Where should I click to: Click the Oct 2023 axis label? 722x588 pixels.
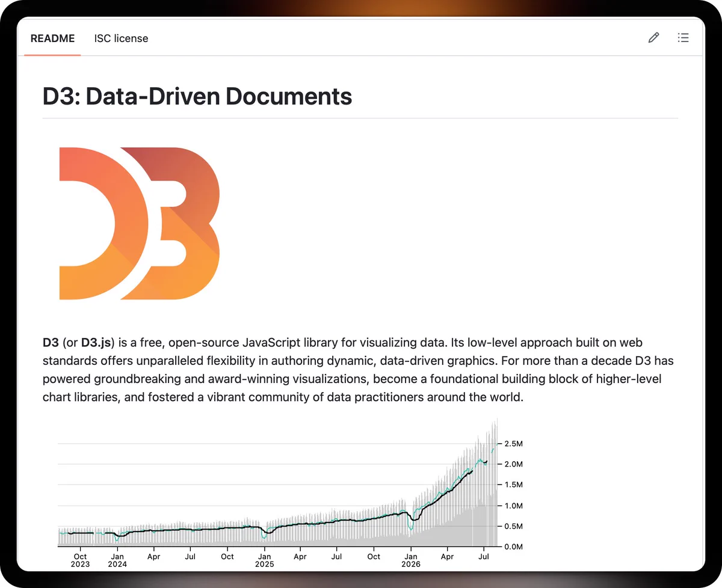click(x=80, y=560)
